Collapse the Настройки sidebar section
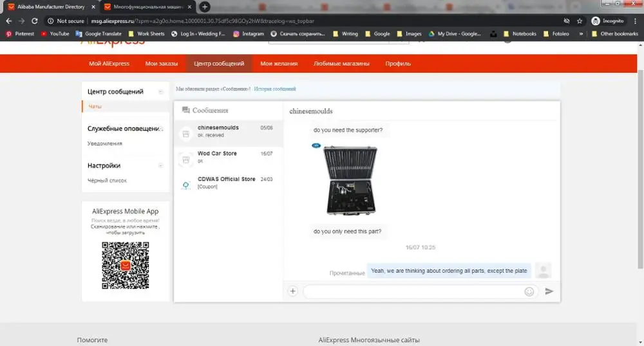Image resolution: width=644 pixels, height=346 pixels. 161,166
